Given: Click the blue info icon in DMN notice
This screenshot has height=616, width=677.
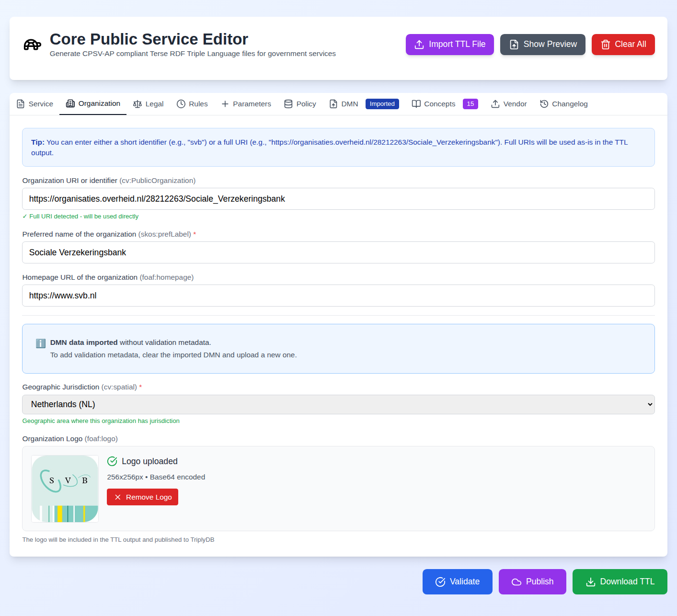Looking at the screenshot, I should [x=41, y=343].
